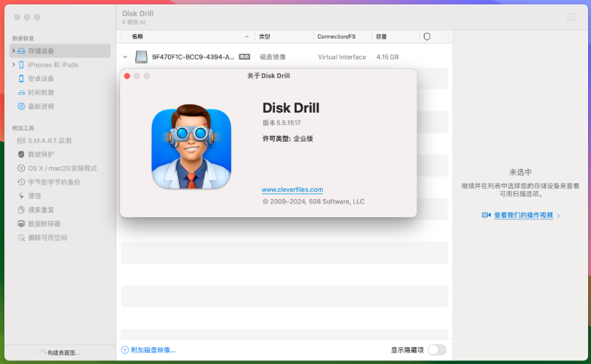591x364 pixels.
Task: Click the 清理 sparkle icon
Action: (21, 196)
